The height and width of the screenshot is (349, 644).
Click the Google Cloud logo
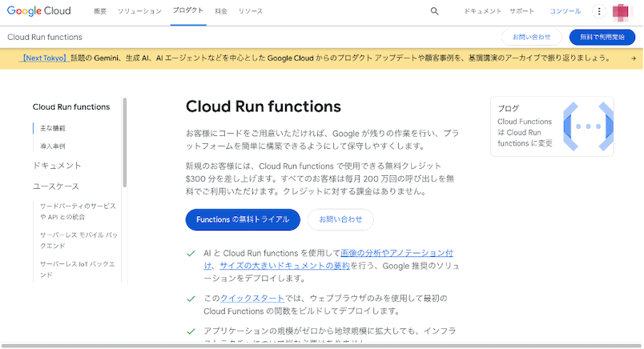(39, 11)
